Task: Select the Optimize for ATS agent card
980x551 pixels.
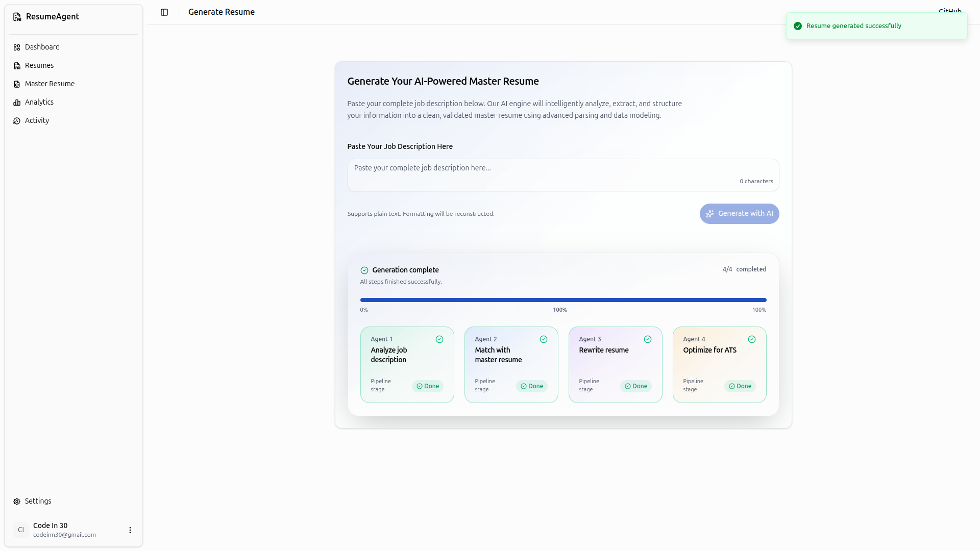Action: tap(719, 364)
